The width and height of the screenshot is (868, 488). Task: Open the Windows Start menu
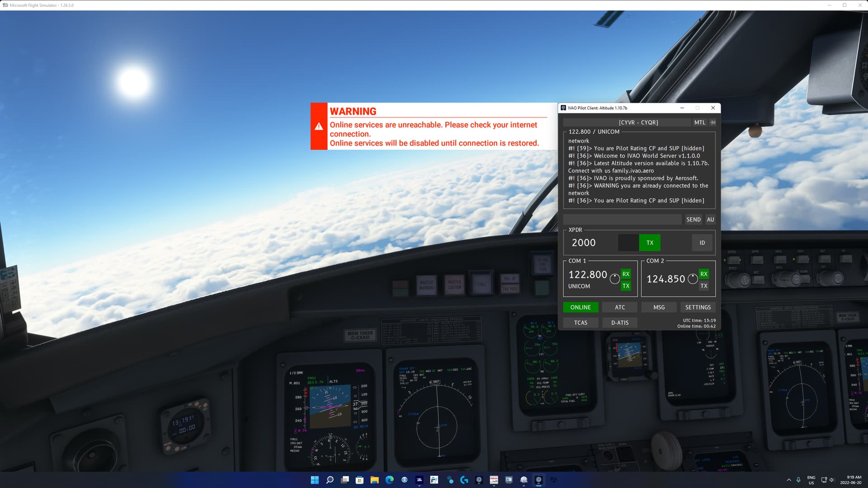tap(315, 480)
